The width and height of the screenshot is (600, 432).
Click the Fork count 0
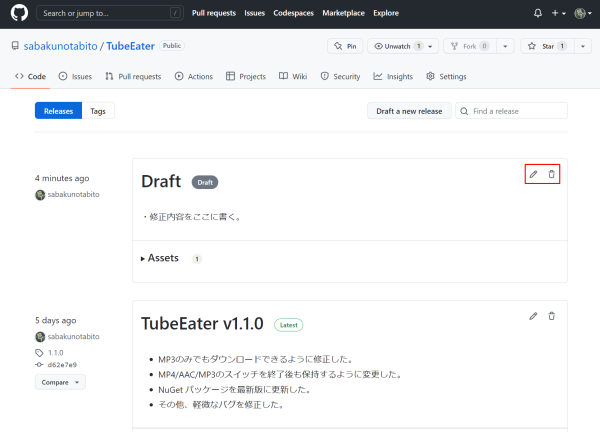click(484, 46)
